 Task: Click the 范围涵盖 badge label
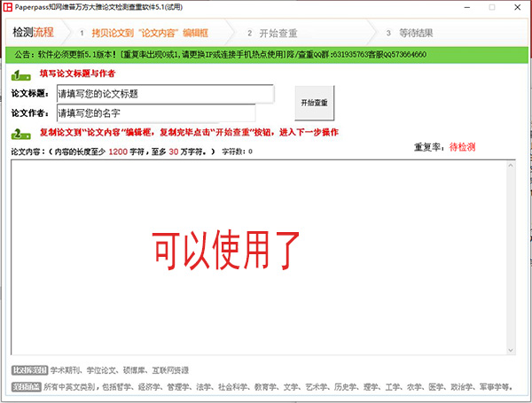click(x=27, y=386)
